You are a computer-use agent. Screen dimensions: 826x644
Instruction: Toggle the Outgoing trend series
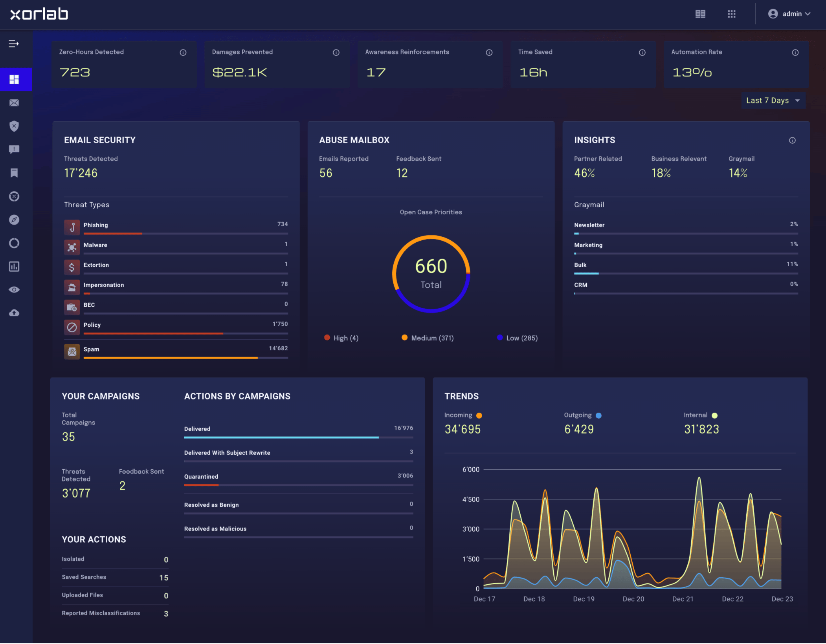[x=583, y=415]
